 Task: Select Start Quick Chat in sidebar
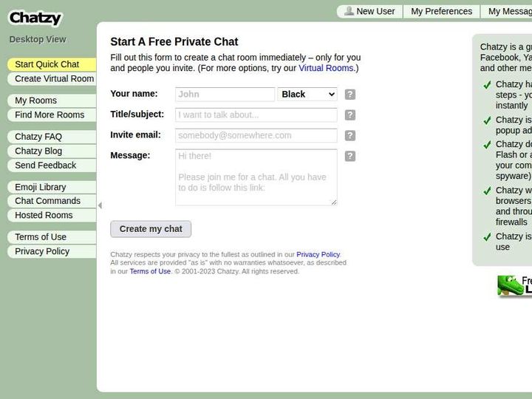52,64
